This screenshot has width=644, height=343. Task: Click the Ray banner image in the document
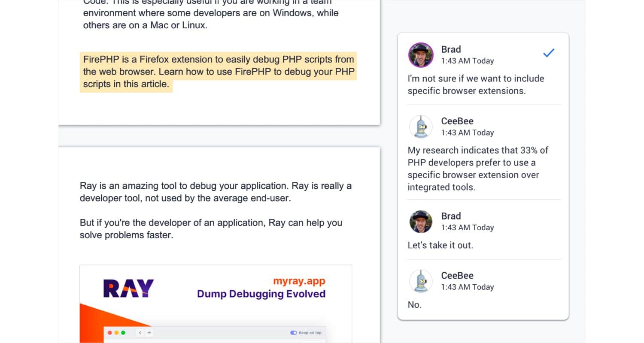pyautogui.click(x=216, y=304)
